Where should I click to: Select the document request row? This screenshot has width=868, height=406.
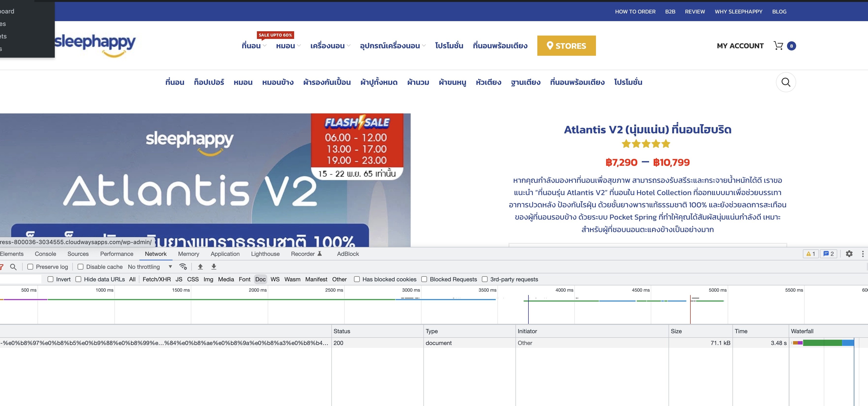click(165, 343)
